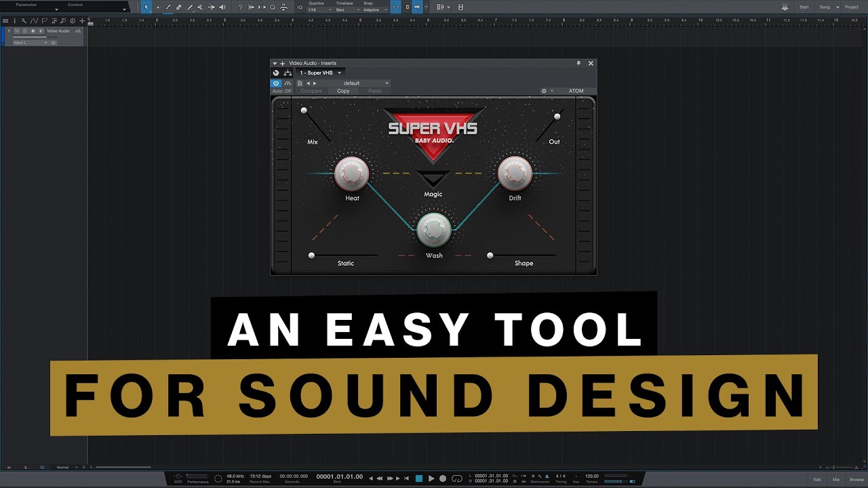
Task: Click the Wash knob
Action: pos(434,230)
